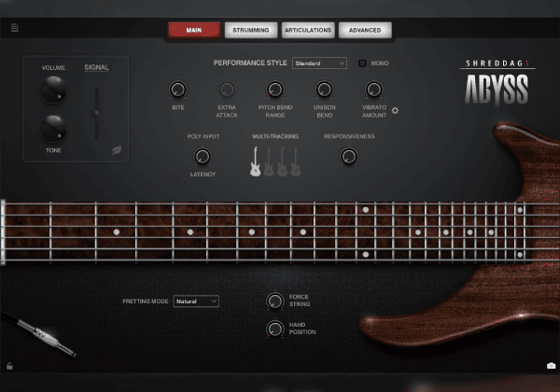
Task: Click the Unison Bend knob
Action: point(324,91)
